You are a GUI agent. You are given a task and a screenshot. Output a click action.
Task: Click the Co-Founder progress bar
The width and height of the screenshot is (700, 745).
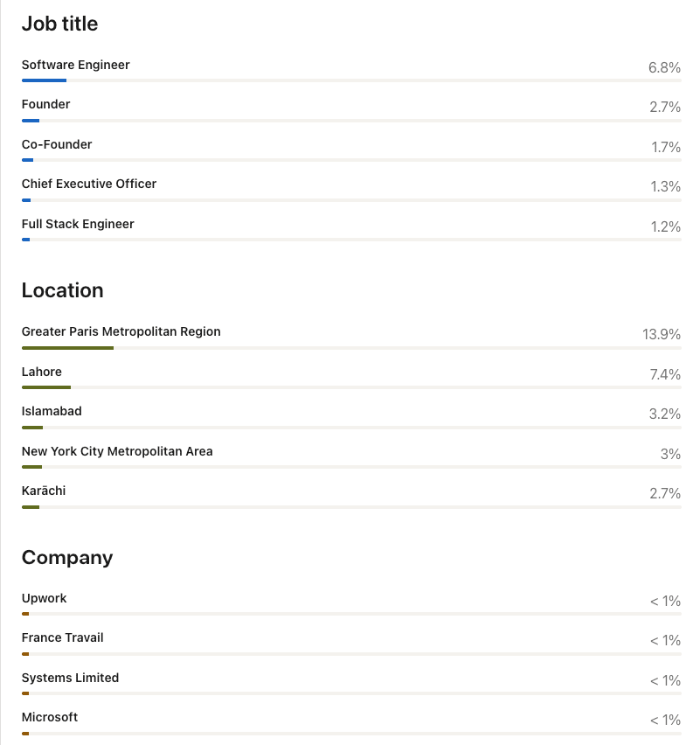(x=351, y=160)
